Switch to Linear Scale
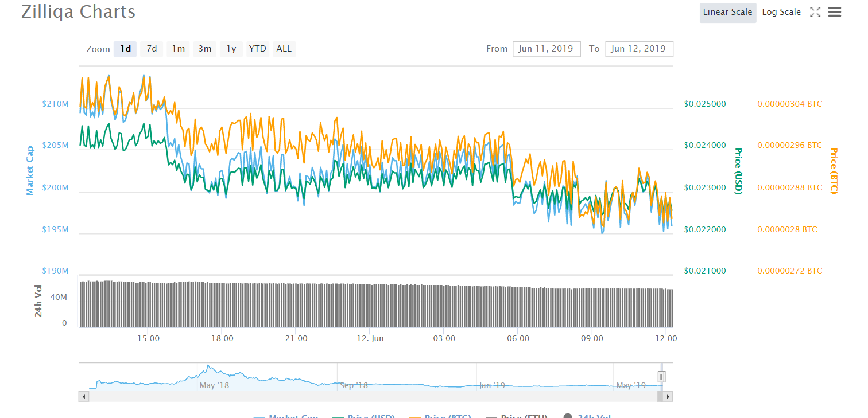This screenshot has width=868, height=418. click(728, 12)
